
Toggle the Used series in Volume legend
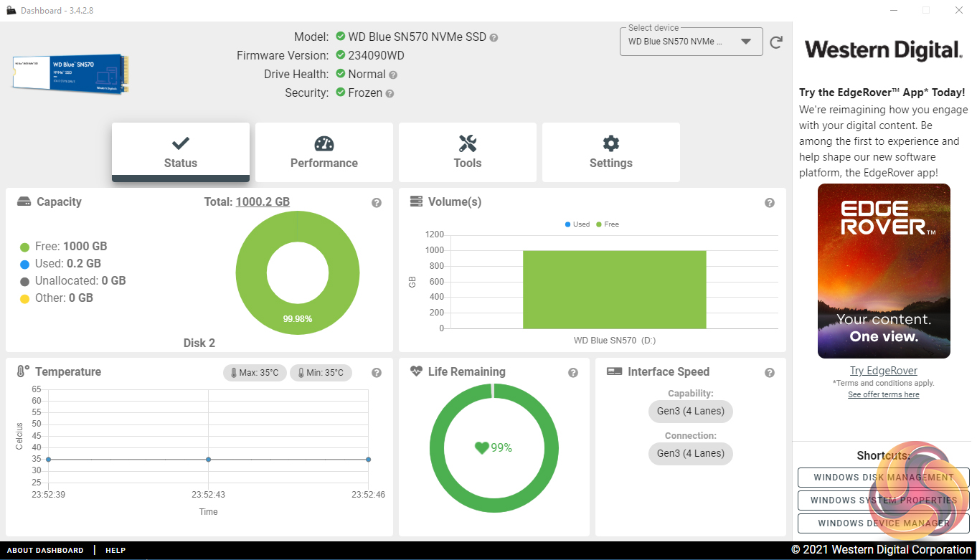pyautogui.click(x=577, y=224)
